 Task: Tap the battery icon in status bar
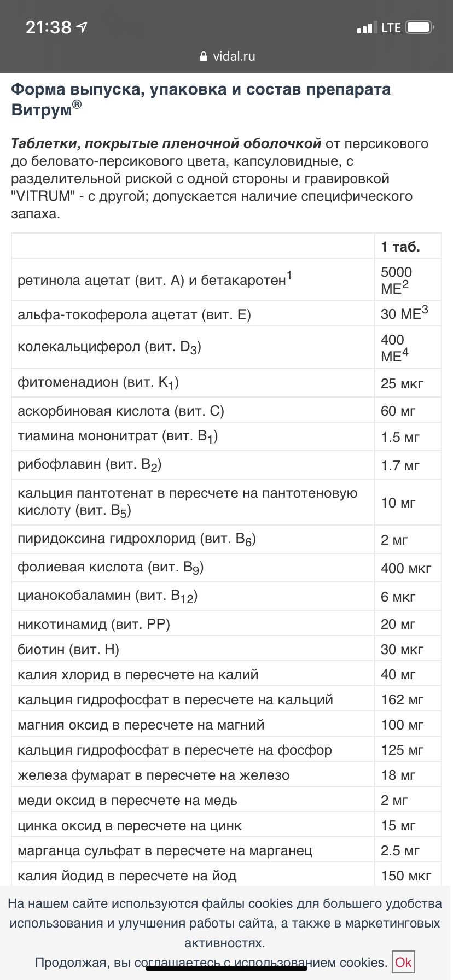420,27
